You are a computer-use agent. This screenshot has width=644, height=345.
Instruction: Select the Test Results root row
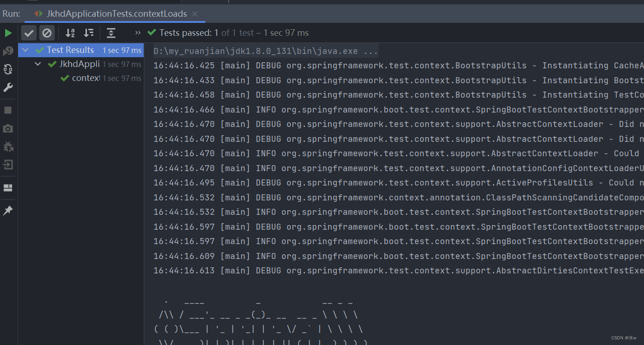click(81, 50)
